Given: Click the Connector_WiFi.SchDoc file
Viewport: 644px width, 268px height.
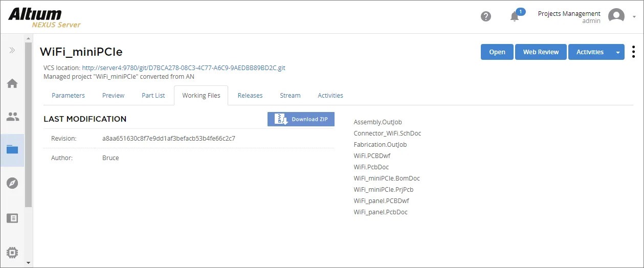Looking at the screenshot, I should (x=387, y=133).
